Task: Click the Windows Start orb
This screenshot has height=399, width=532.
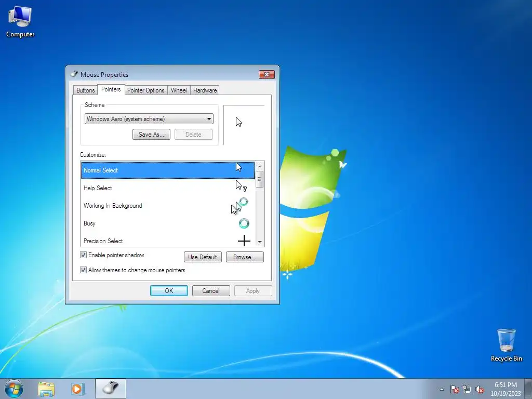Action: pyautogui.click(x=14, y=389)
